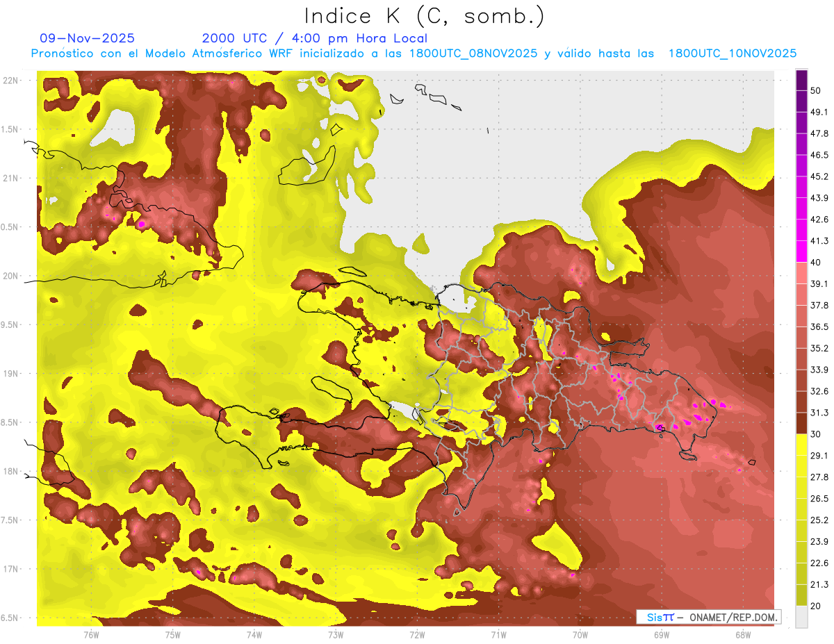Click the colorbar value "47.8"
The image size is (834, 644).
point(819,133)
